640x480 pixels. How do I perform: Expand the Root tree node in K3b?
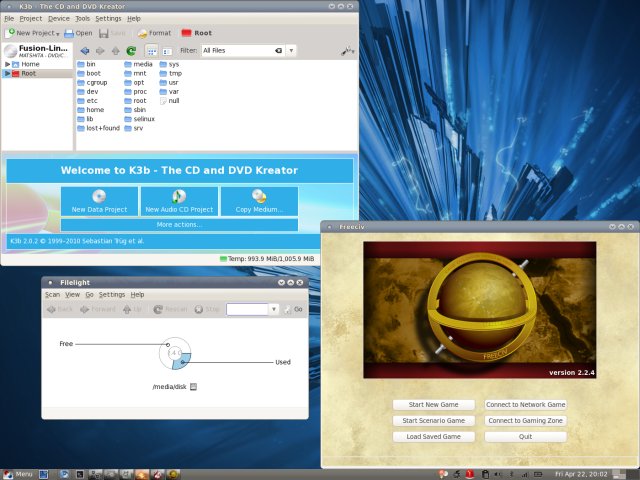point(7,73)
